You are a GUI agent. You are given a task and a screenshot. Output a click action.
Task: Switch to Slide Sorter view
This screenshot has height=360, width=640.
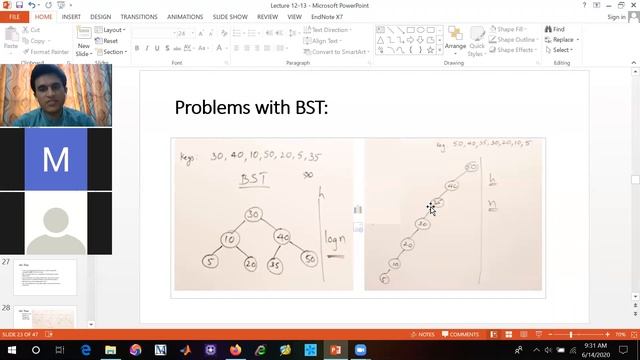(509, 334)
